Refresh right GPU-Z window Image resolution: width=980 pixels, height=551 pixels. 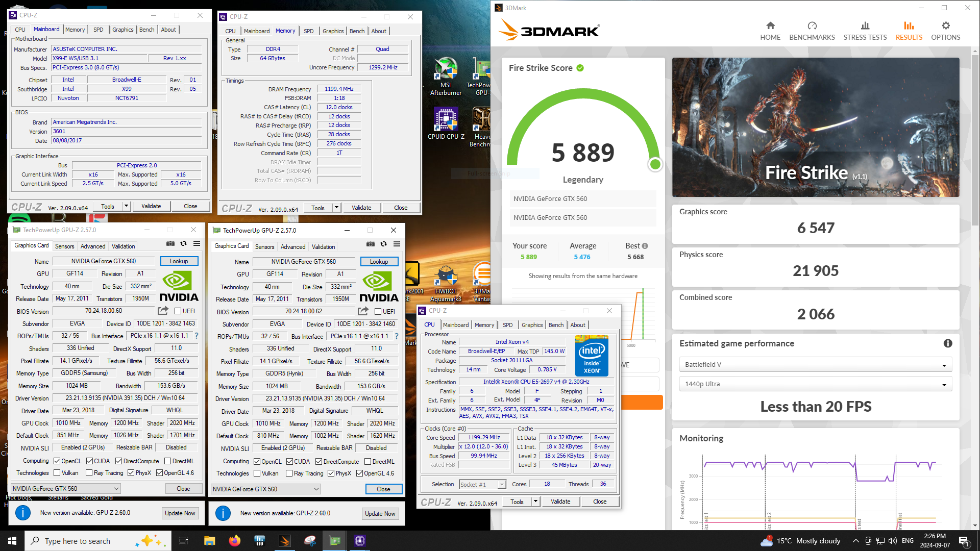(384, 244)
